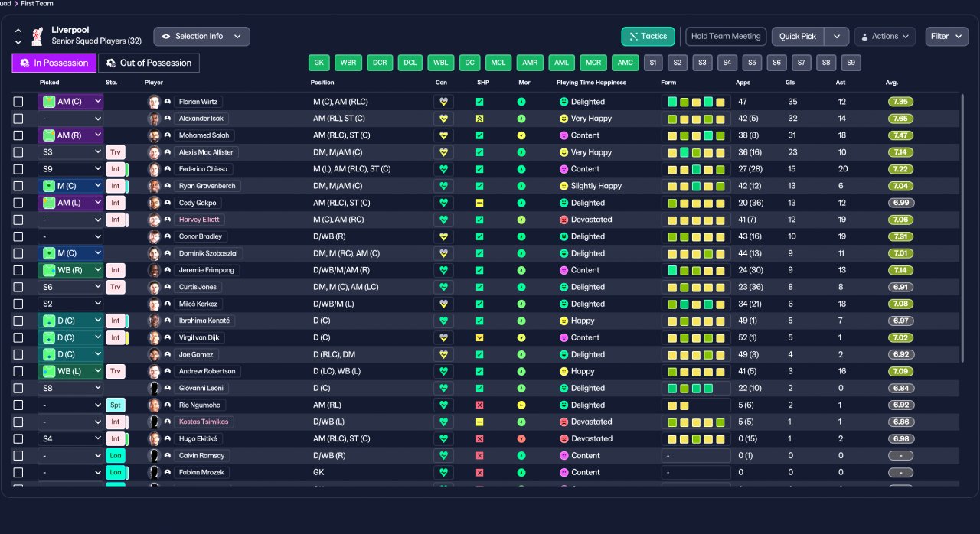
Task: Click Cody Gakpo's yellow sharpness icon
Action: (479, 203)
